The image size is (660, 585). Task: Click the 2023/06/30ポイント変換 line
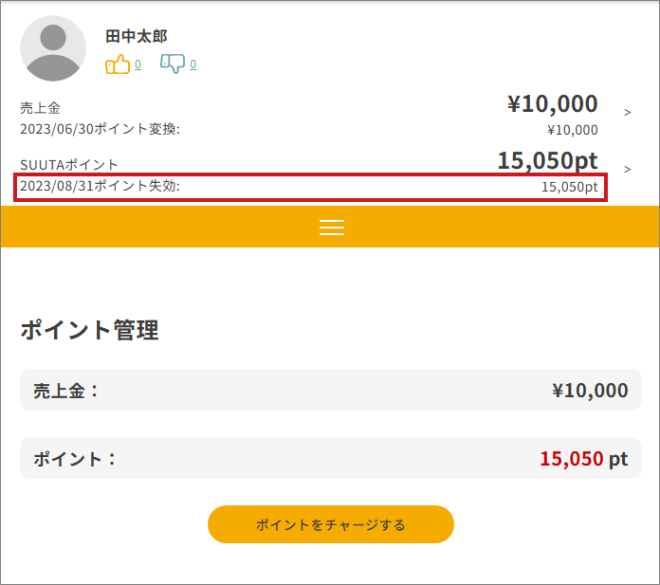100,129
